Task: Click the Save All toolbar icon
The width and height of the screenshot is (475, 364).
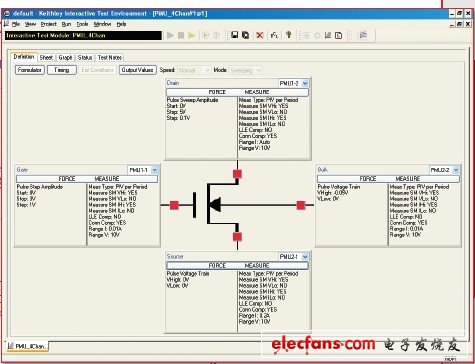Action: click(246, 35)
